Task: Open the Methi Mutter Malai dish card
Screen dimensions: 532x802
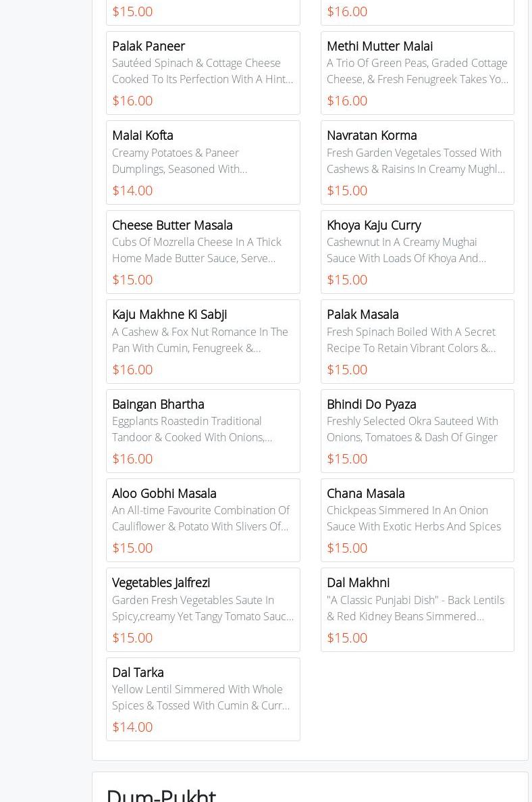Action: [379, 46]
